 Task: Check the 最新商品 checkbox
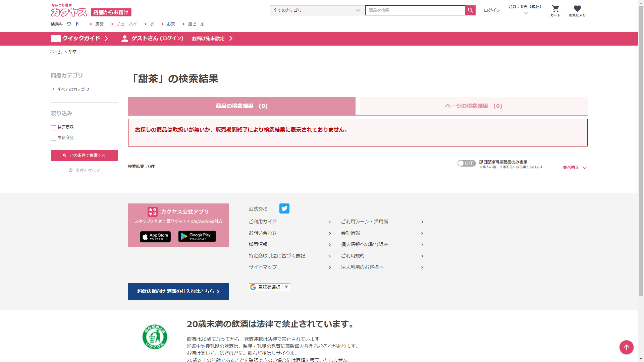coord(53,138)
